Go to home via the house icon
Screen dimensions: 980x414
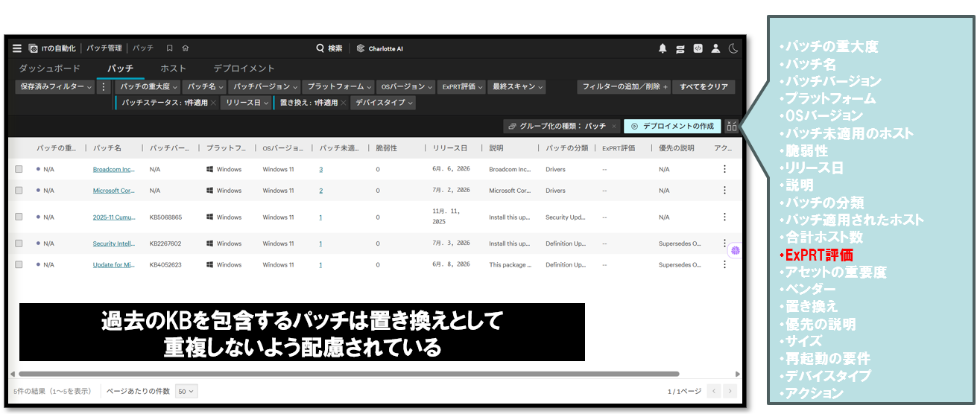(186, 48)
